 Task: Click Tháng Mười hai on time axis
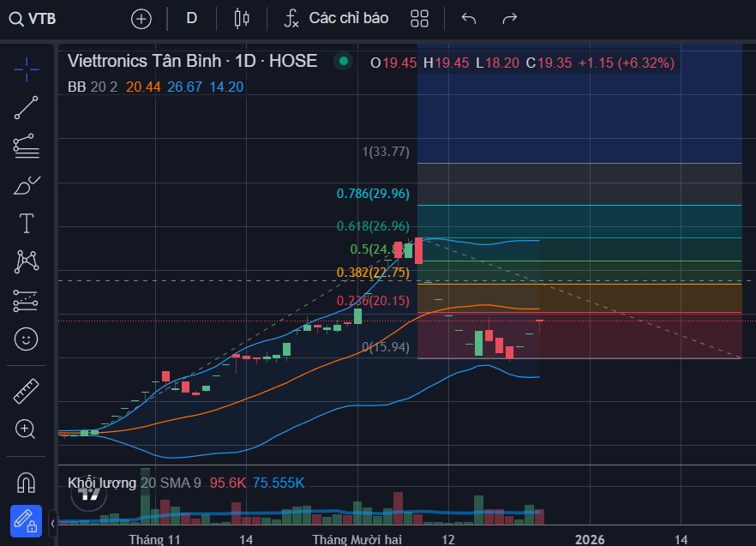(357, 539)
